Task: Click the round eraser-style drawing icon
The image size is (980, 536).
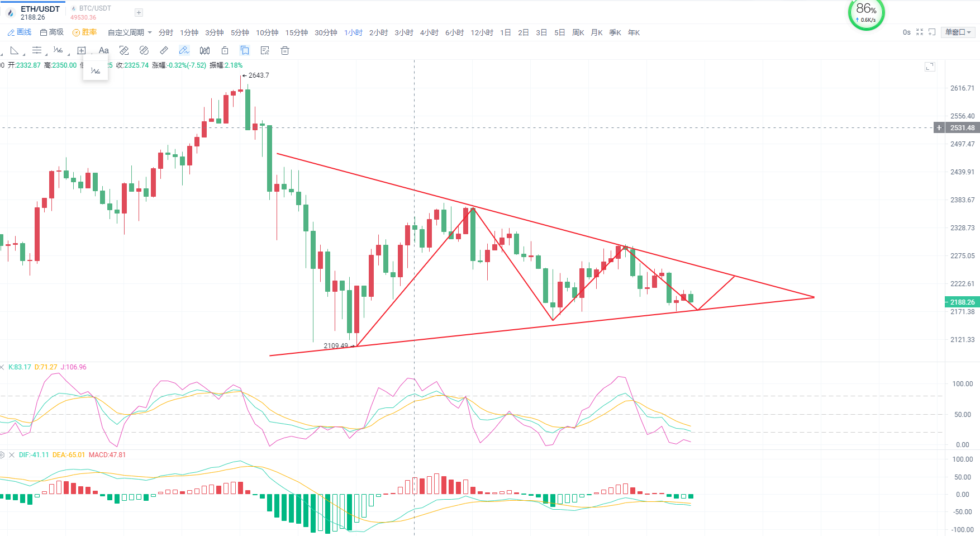Action: (144, 50)
